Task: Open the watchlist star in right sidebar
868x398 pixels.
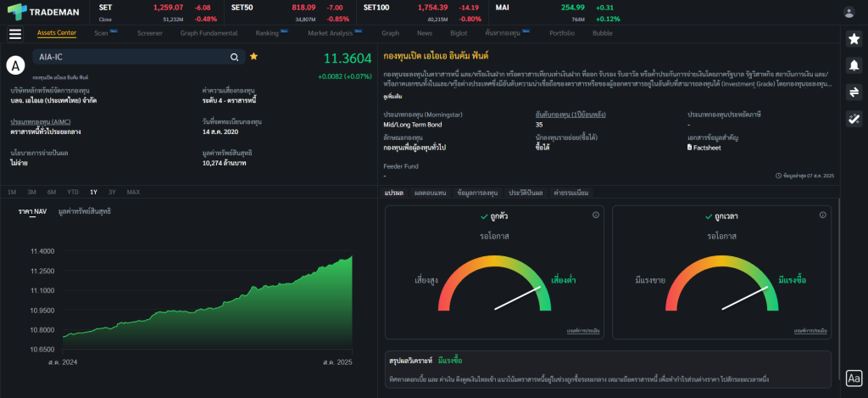Action: tap(854, 39)
